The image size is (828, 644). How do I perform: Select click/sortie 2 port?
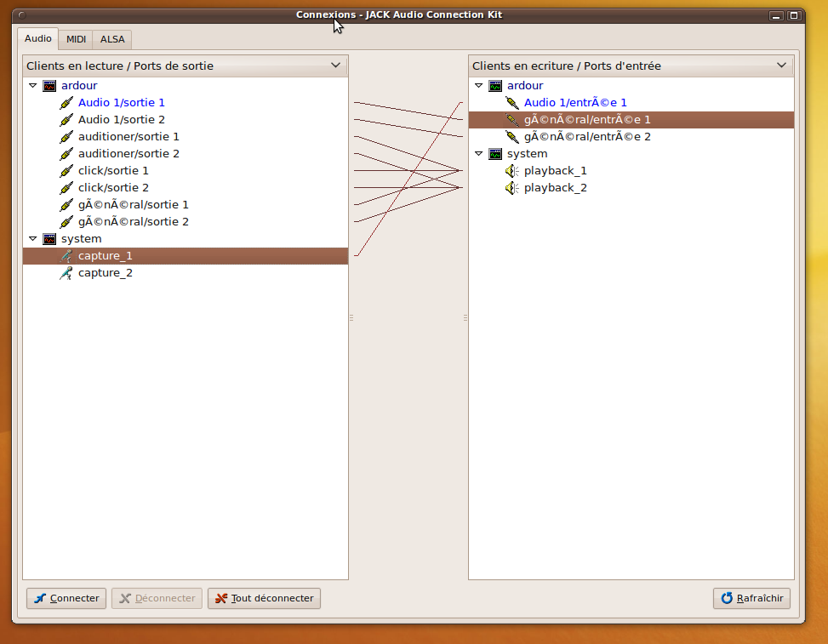pyautogui.click(x=113, y=188)
